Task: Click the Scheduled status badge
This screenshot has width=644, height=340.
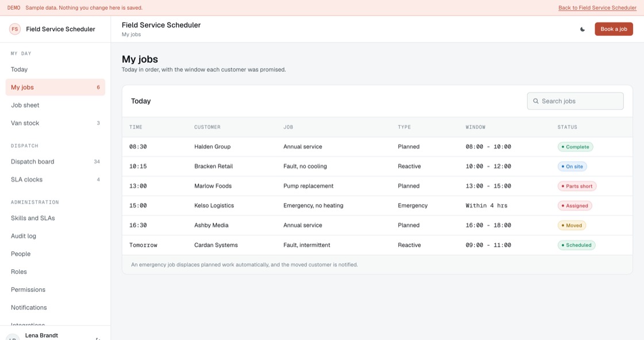Action: [x=576, y=245]
